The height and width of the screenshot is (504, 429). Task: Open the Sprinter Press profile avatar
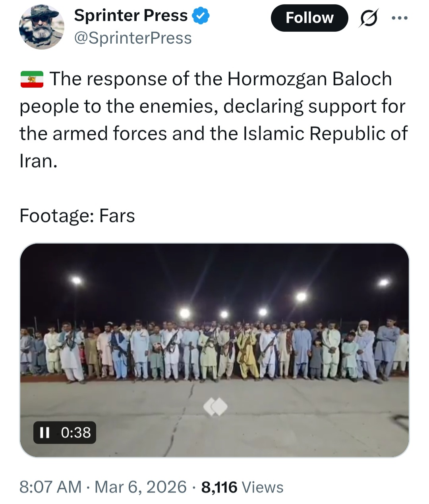point(41,27)
